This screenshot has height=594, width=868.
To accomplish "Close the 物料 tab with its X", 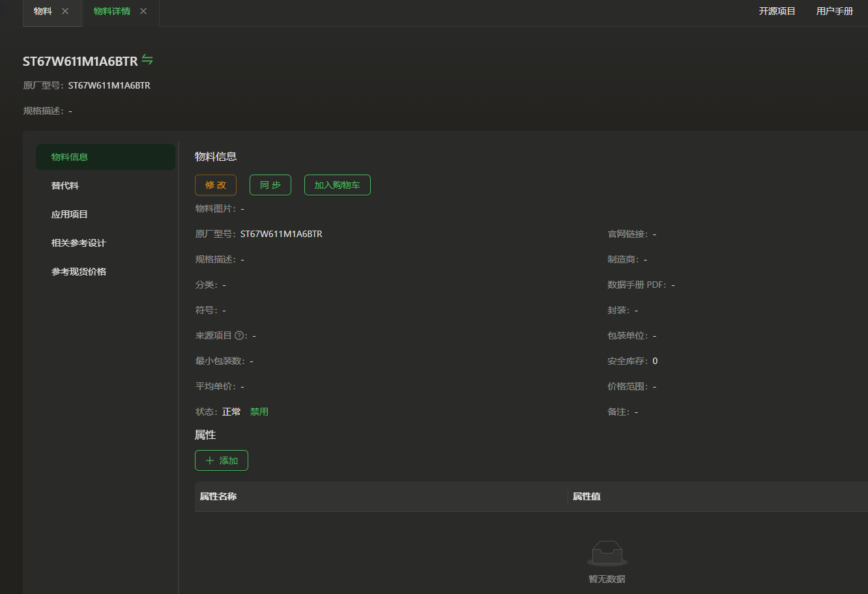I will pyautogui.click(x=65, y=11).
